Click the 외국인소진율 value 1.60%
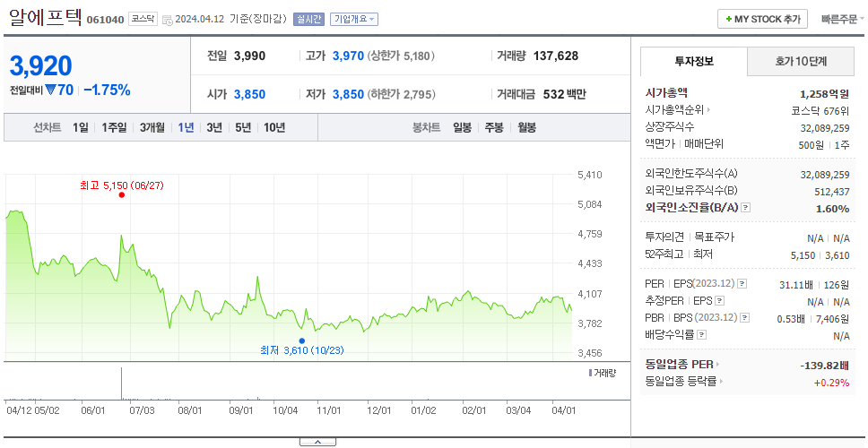Screen dimensions: 868x448 pyautogui.click(x=832, y=209)
